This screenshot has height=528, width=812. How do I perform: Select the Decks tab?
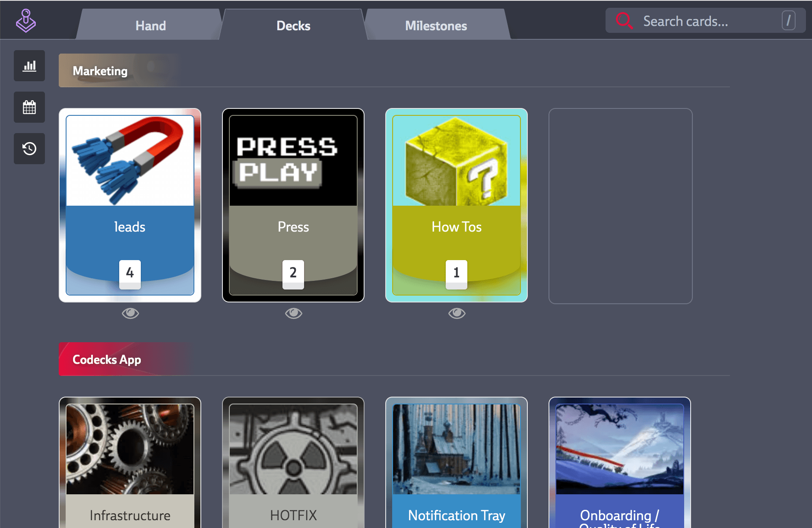293,25
